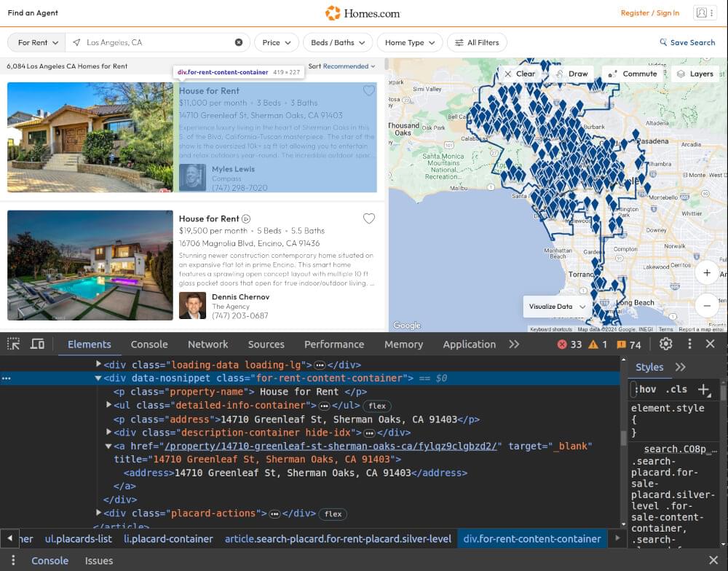The height and width of the screenshot is (571, 728).
Task: Switch to the Performance tab
Action: tap(333, 344)
